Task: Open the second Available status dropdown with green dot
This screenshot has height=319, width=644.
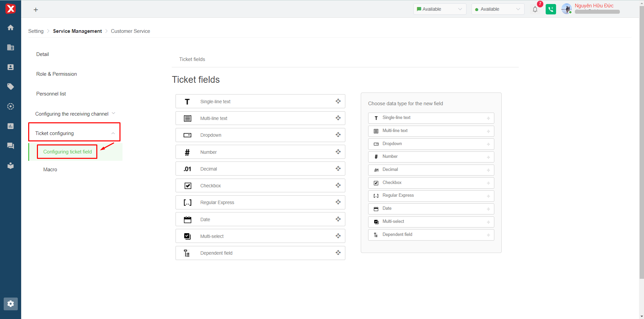Action: tap(497, 9)
